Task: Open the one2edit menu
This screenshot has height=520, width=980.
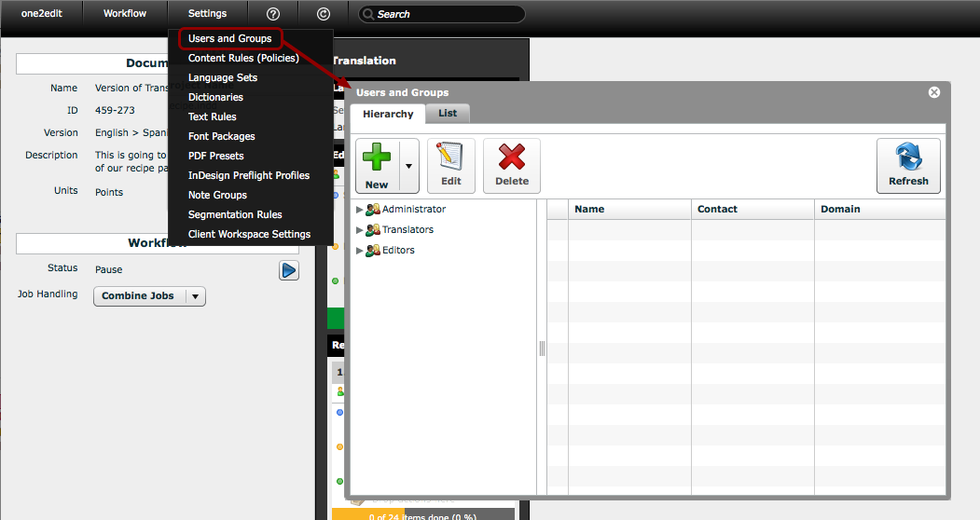Action: tap(42, 13)
